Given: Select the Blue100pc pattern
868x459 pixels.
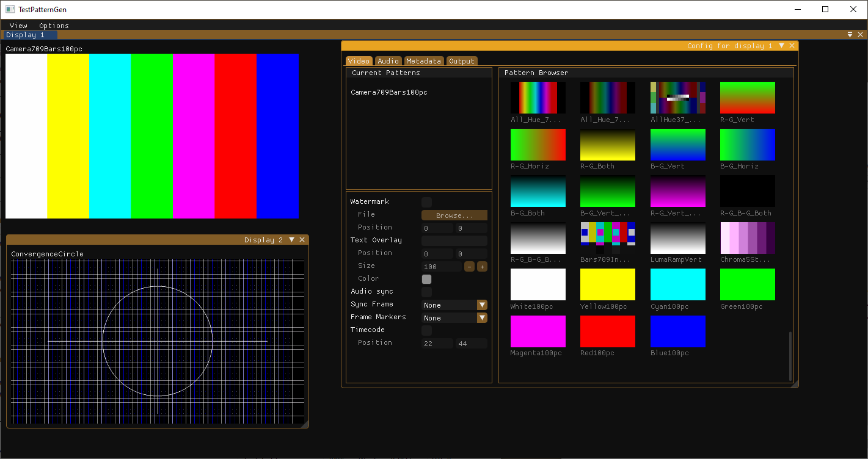Looking at the screenshot, I should (678, 331).
